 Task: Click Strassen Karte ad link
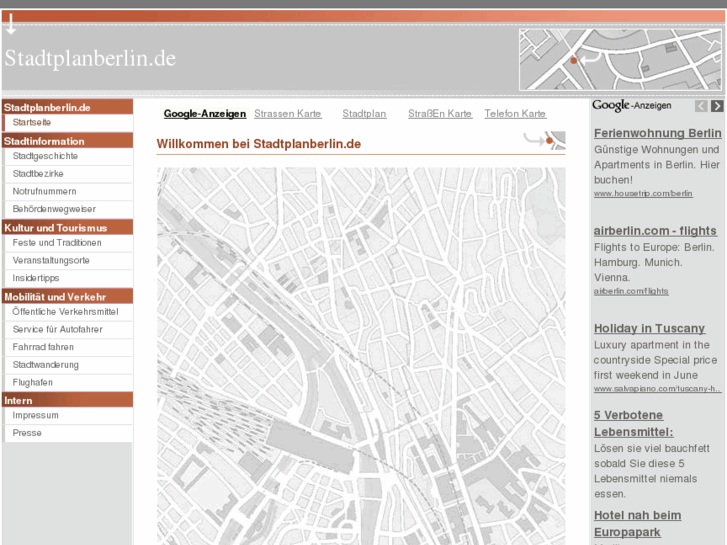click(287, 114)
